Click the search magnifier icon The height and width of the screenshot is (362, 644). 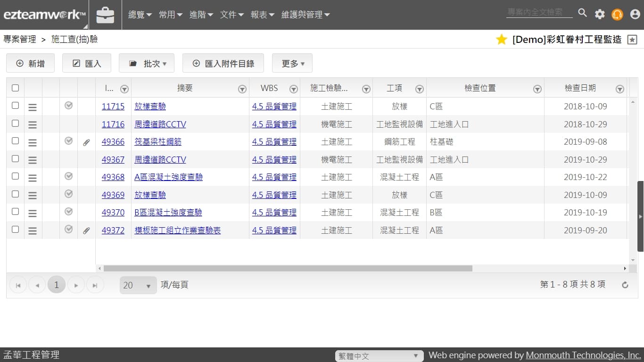[583, 13]
